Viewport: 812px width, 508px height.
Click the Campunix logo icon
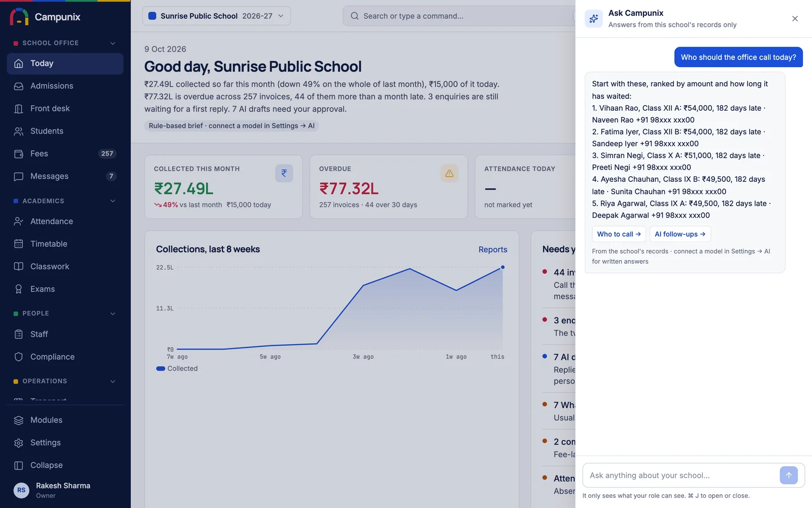(x=19, y=17)
